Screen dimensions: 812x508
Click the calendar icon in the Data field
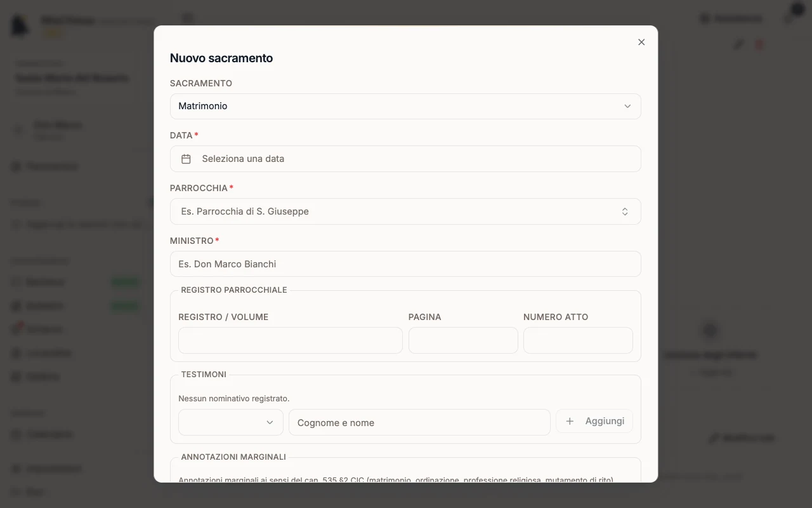(186, 159)
